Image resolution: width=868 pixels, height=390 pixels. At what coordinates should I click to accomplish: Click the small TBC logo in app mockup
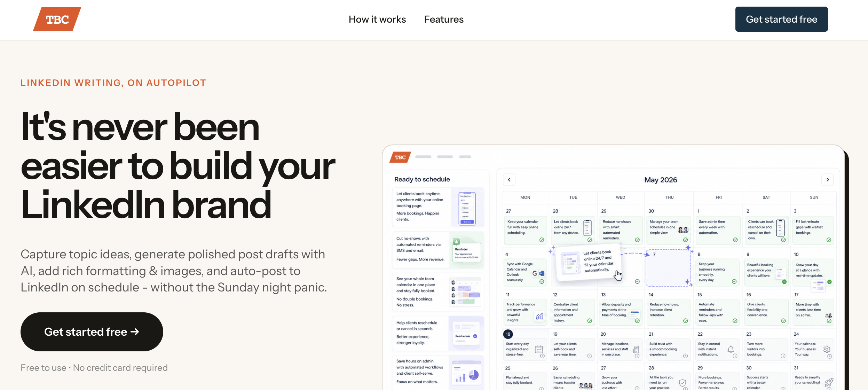point(400,157)
